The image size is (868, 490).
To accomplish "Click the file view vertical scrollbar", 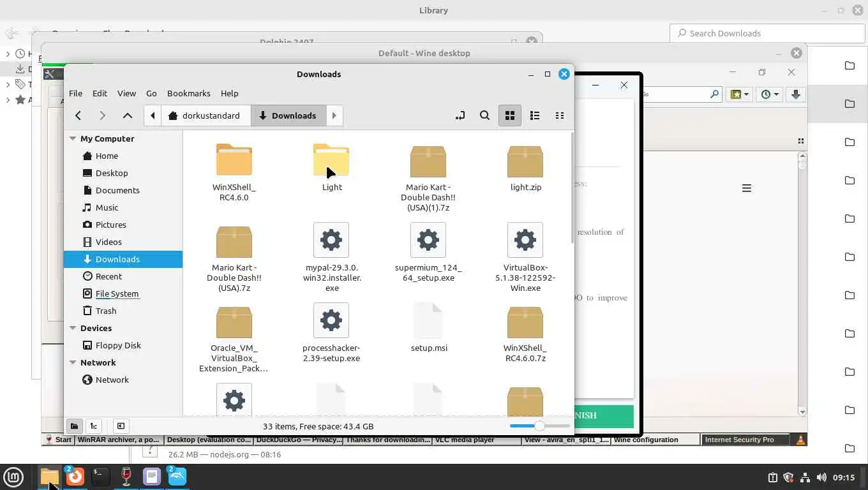I will (572, 188).
